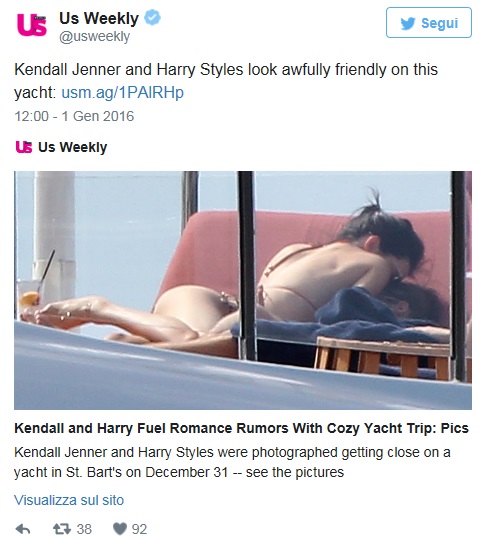489x540 pixels.
Task: Follow Us Weekly with Segui button
Action: tap(429, 23)
